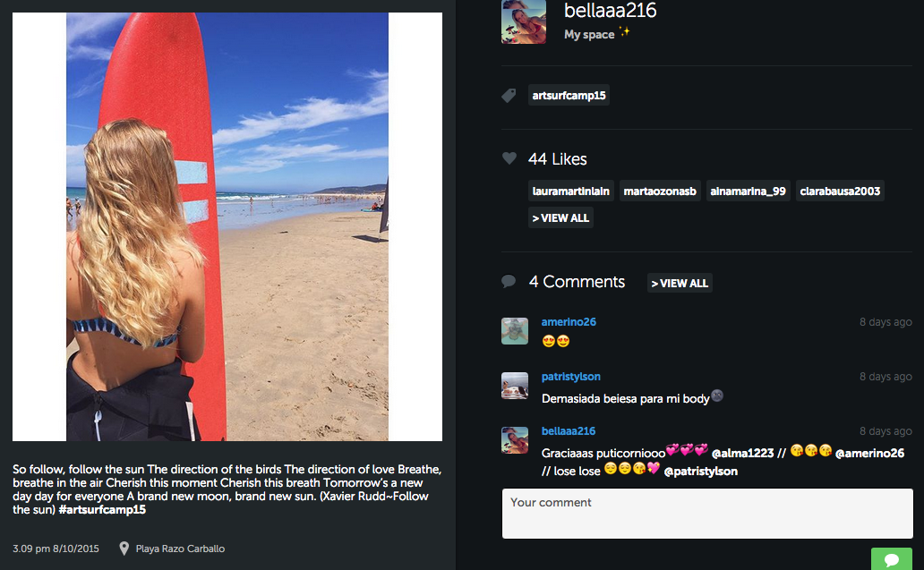Screen dimensions: 924x570
Task: Click the heart icon beside 44 Likes
Action: coord(509,157)
